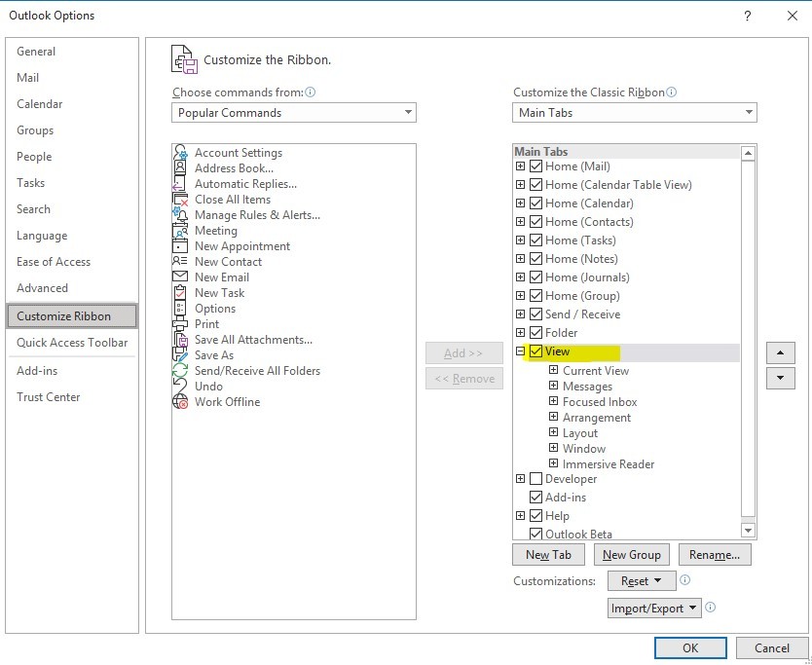The image size is (812, 665).
Task: Click the info icon beside Customize the Classic Ribbon
Action: (671, 92)
